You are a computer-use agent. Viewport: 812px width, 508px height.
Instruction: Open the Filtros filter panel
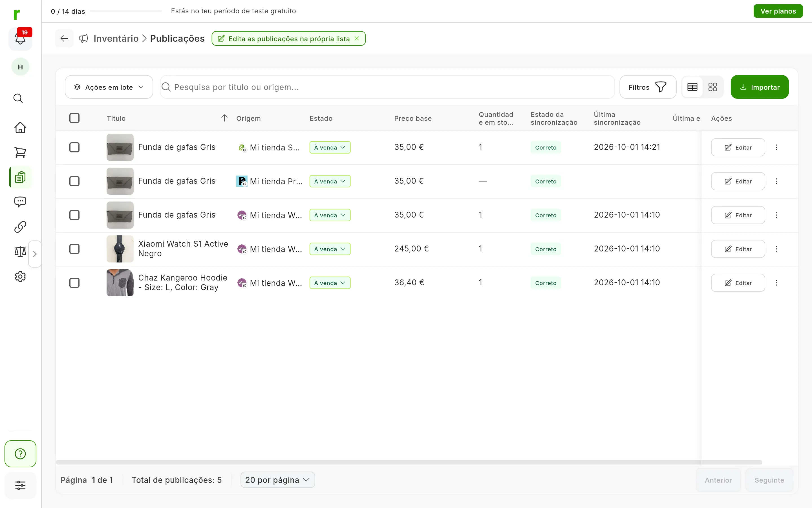coord(648,87)
